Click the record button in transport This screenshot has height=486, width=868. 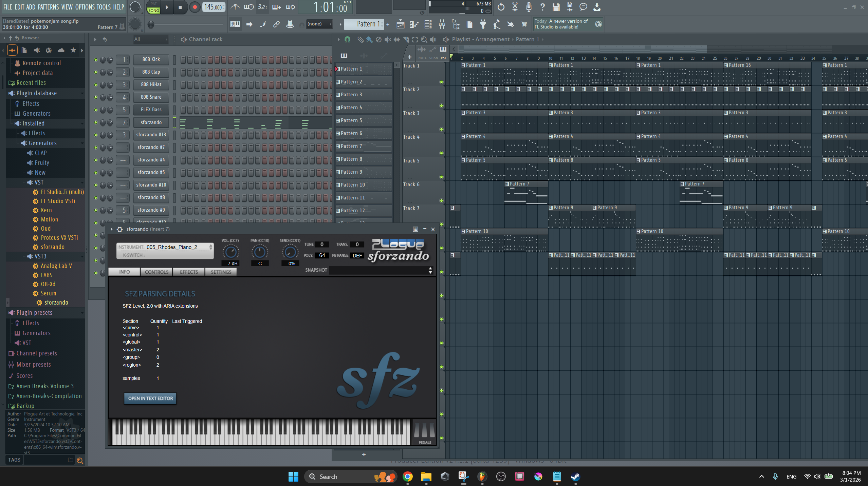[x=195, y=7]
